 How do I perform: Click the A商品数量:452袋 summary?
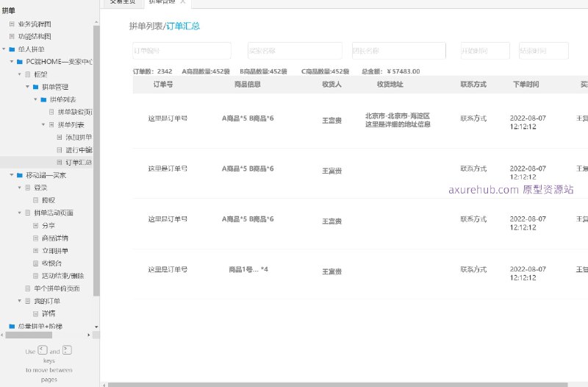click(x=206, y=71)
